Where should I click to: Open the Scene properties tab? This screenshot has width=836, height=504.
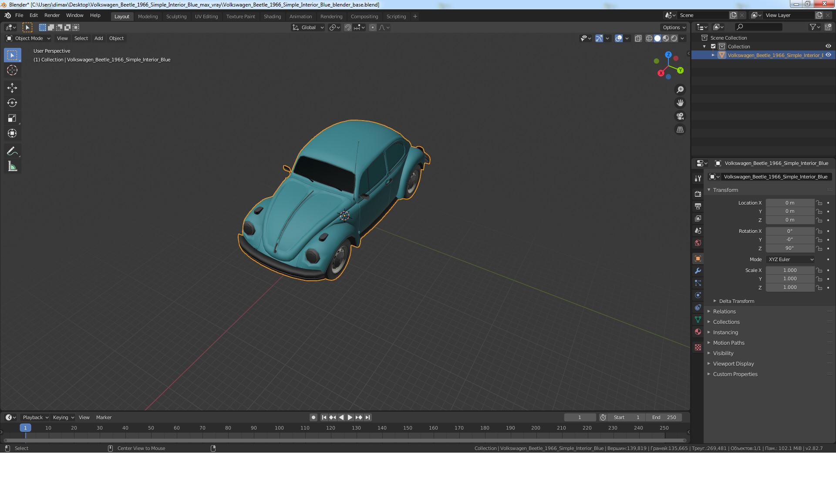(698, 231)
